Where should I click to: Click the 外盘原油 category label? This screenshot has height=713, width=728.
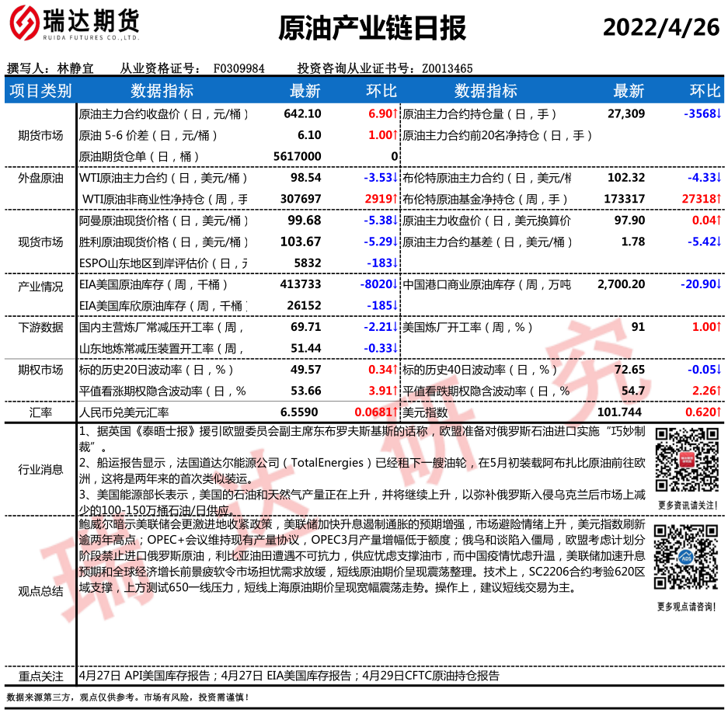(40, 178)
